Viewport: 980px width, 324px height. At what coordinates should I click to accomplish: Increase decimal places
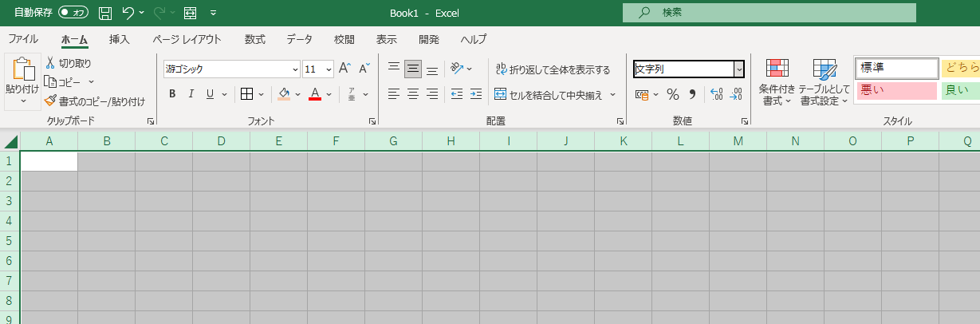pyautogui.click(x=716, y=94)
